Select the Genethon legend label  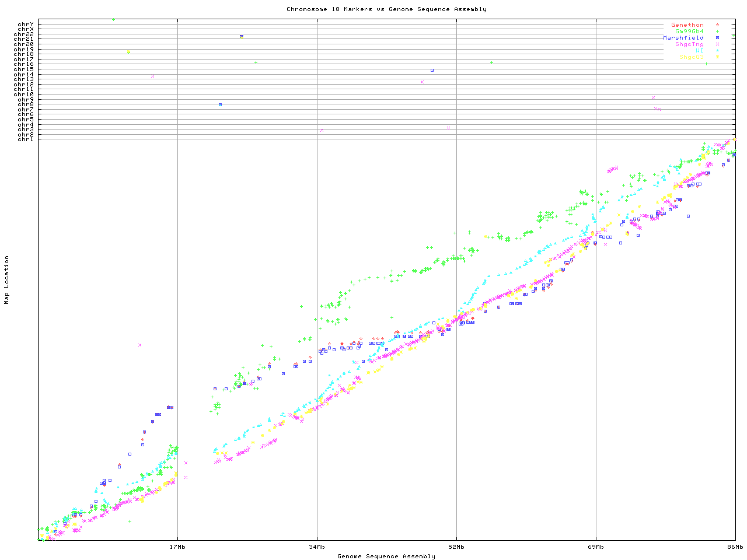tap(687, 25)
